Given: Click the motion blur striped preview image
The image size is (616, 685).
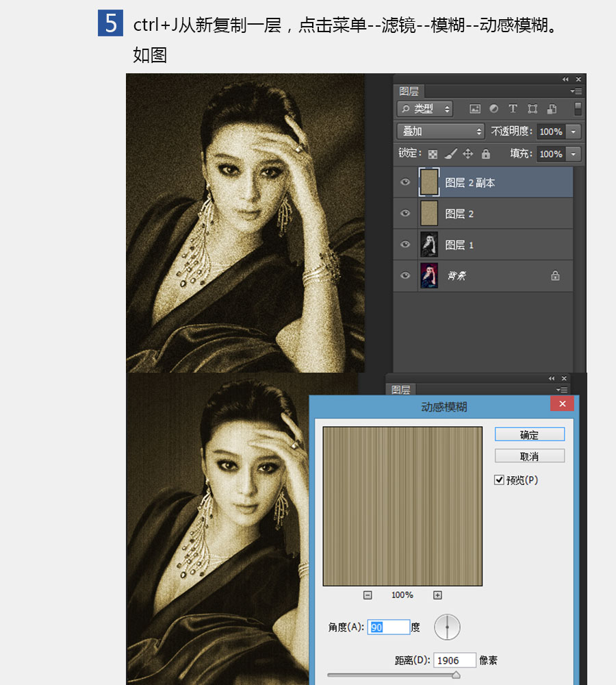Looking at the screenshot, I should tap(402, 506).
